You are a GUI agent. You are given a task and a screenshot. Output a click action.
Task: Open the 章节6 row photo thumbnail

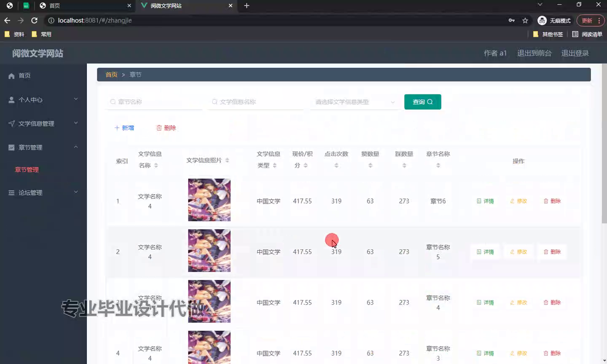coord(209,200)
